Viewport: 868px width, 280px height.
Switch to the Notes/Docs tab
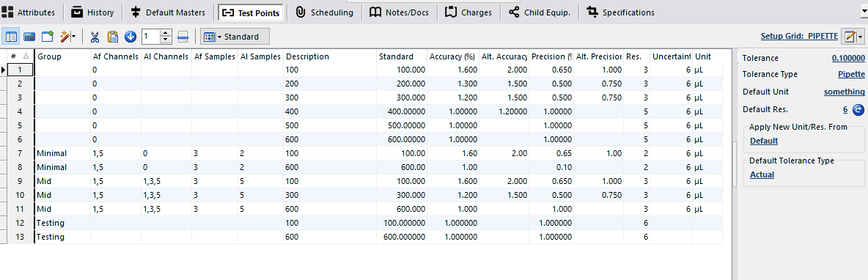(400, 12)
